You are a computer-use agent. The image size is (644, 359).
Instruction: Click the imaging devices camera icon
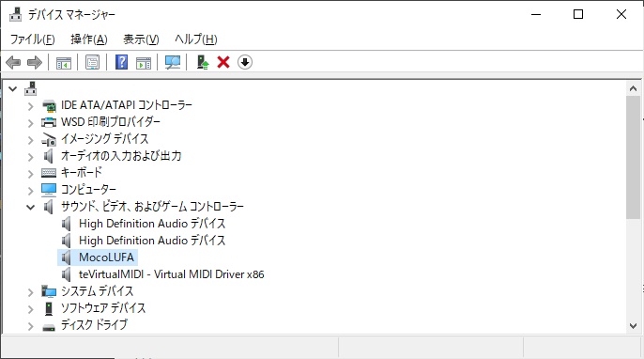(49, 139)
